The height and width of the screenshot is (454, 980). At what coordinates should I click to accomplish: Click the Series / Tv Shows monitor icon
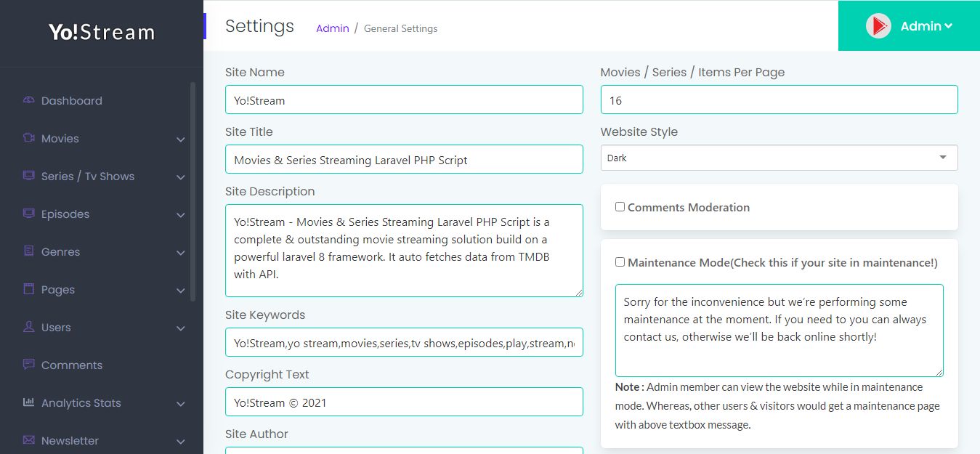tap(29, 176)
